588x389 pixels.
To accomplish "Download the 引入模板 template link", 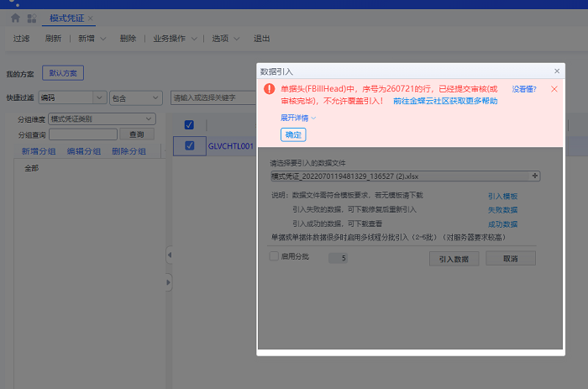I will point(502,195).
